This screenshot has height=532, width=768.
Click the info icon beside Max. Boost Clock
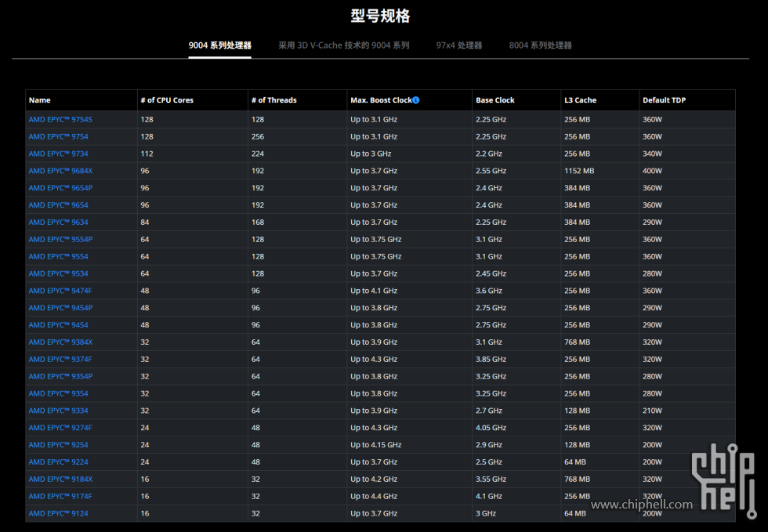click(x=416, y=100)
